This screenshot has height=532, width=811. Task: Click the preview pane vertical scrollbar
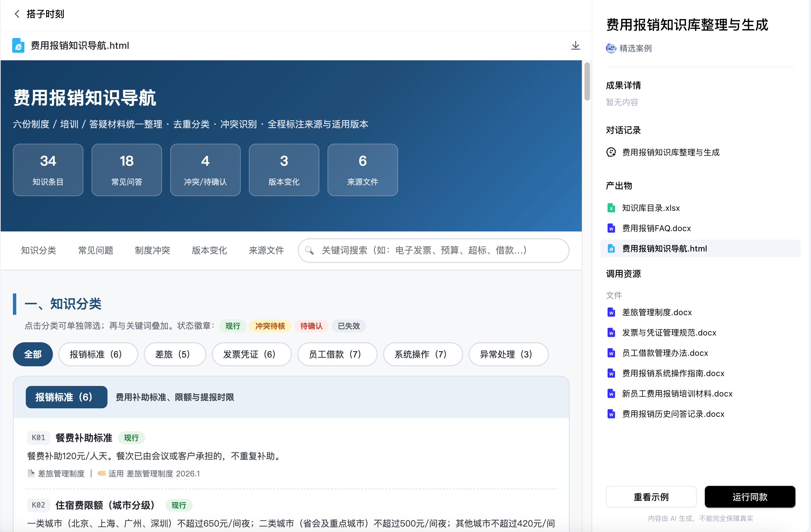point(587,81)
